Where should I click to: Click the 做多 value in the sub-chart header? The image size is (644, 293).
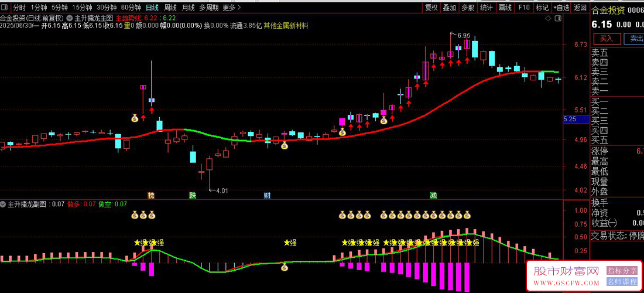pyautogui.click(x=81, y=205)
